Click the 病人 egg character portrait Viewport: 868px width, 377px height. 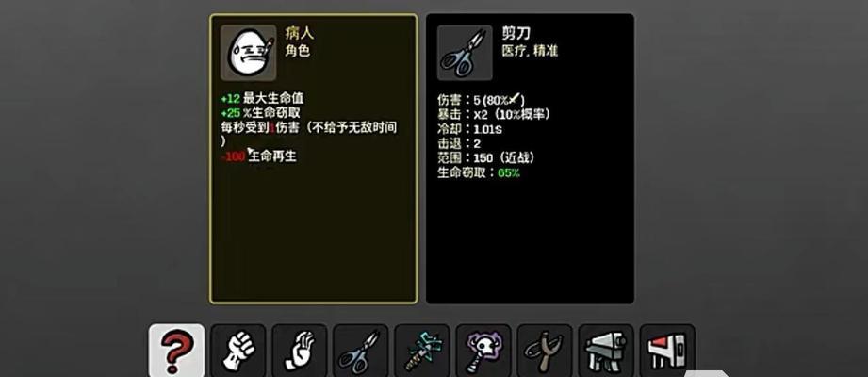[x=249, y=53]
